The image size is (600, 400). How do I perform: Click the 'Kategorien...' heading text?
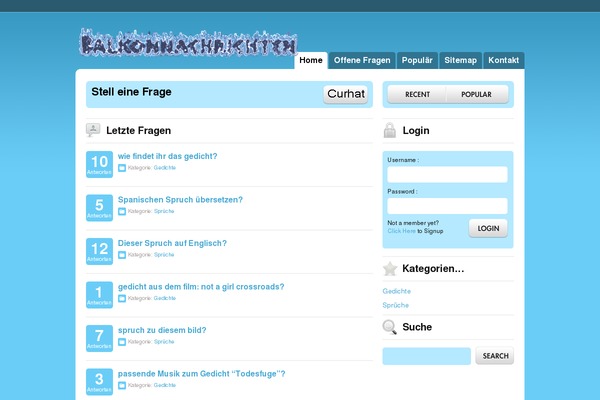[x=433, y=269]
